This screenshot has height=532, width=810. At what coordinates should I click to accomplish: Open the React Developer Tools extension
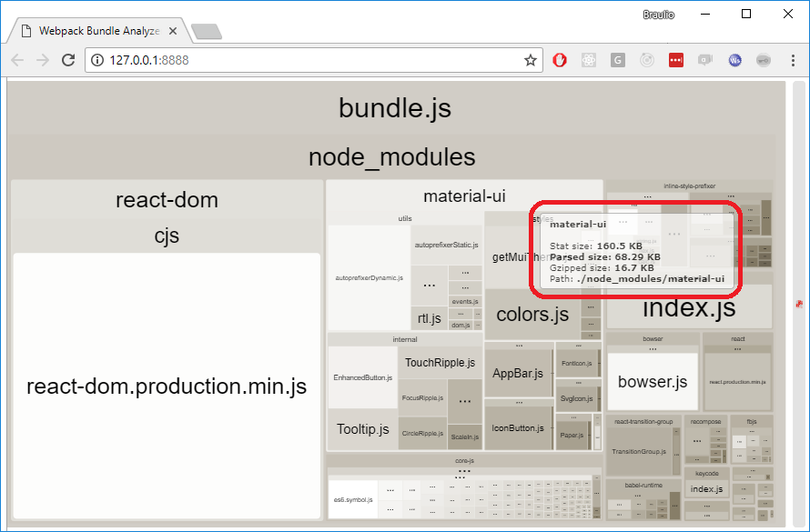(588, 60)
